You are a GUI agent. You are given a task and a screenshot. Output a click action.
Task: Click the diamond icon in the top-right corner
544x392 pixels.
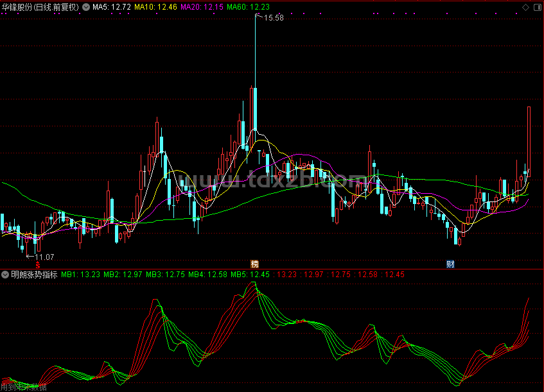(526, 6)
